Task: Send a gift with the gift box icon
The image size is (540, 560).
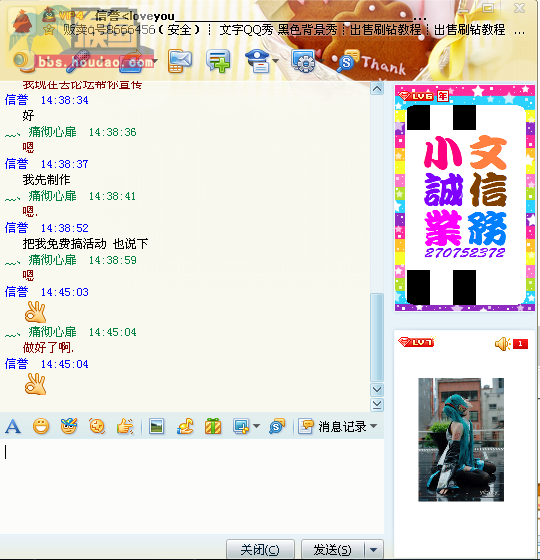Action: tap(213, 426)
